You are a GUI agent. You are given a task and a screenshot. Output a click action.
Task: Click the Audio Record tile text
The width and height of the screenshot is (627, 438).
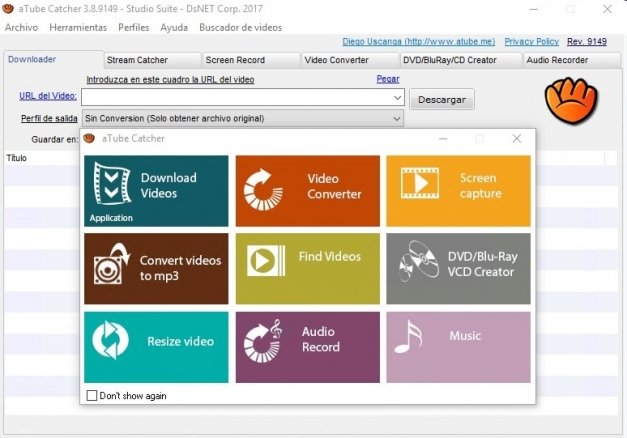click(x=321, y=339)
